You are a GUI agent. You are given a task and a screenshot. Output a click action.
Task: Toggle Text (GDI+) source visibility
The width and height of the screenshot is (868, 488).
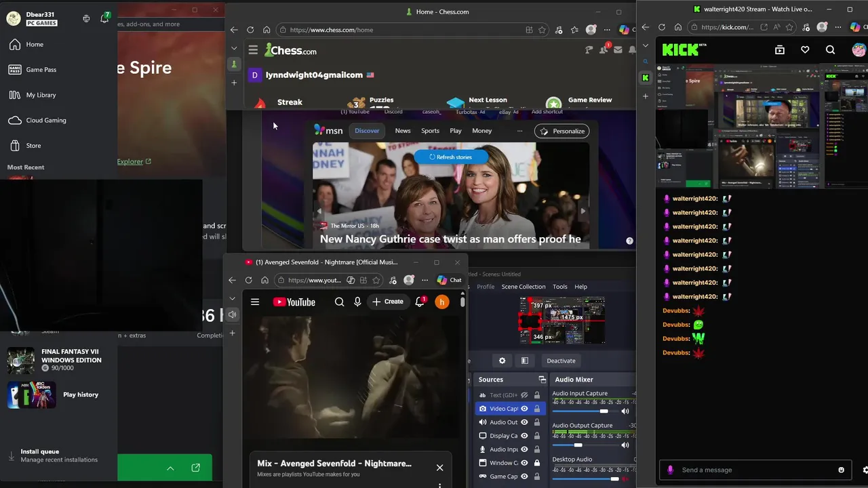point(524,395)
